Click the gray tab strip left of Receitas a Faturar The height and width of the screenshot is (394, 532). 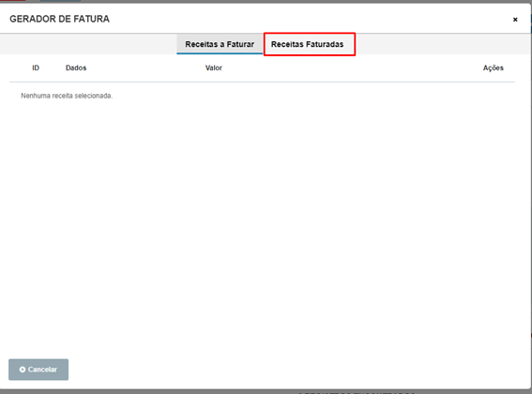tap(88, 44)
